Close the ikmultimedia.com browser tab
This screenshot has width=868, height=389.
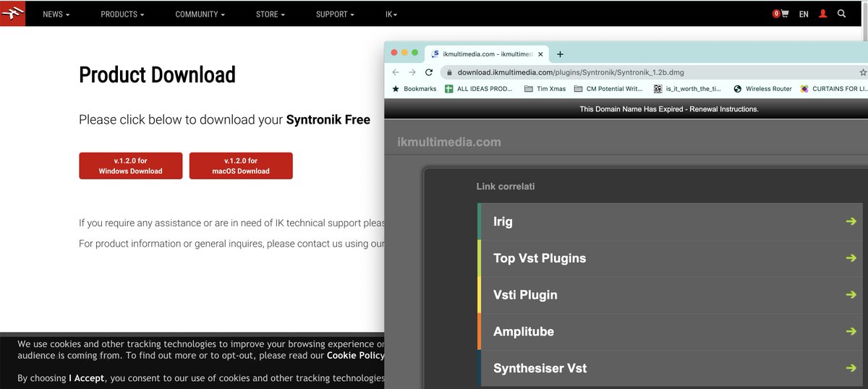[x=540, y=54]
